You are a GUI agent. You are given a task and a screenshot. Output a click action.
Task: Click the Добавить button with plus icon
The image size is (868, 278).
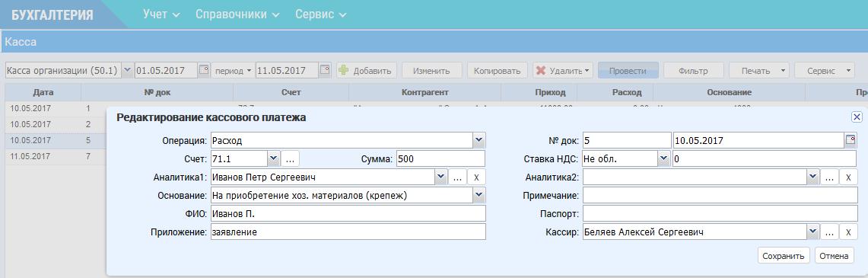tap(367, 70)
